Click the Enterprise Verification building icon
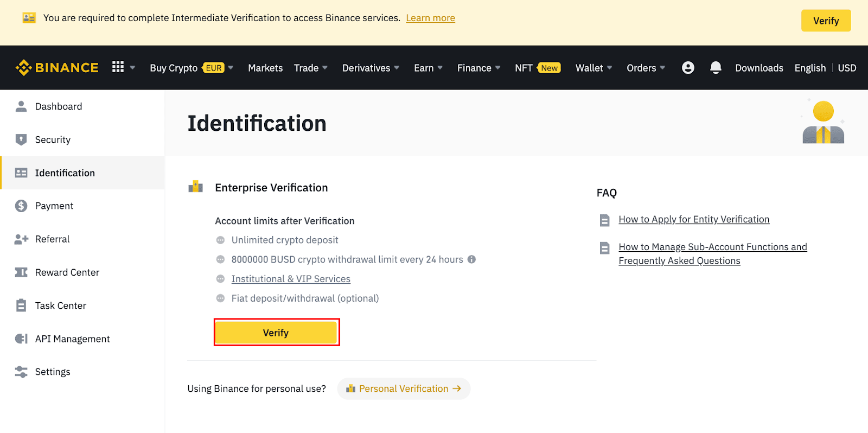Viewport: 868px width, 433px height. pyautogui.click(x=195, y=187)
